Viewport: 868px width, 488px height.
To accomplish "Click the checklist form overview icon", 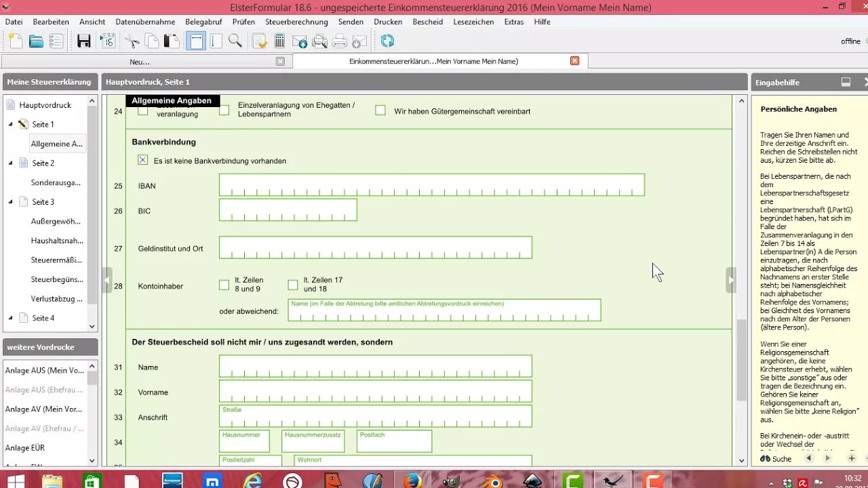I will tap(56, 41).
